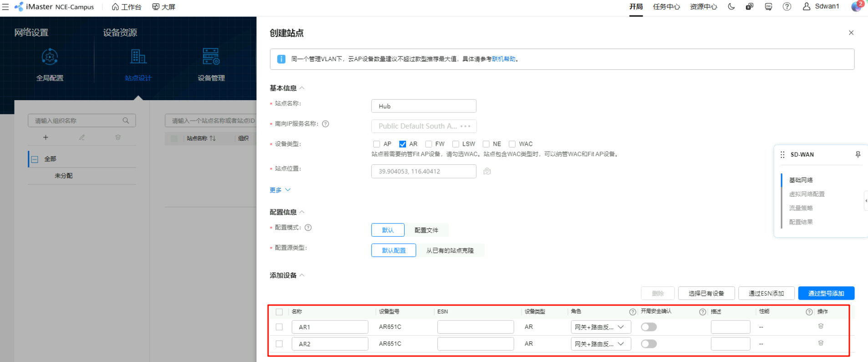Expand the 更多 section

pyautogui.click(x=280, y=190)
